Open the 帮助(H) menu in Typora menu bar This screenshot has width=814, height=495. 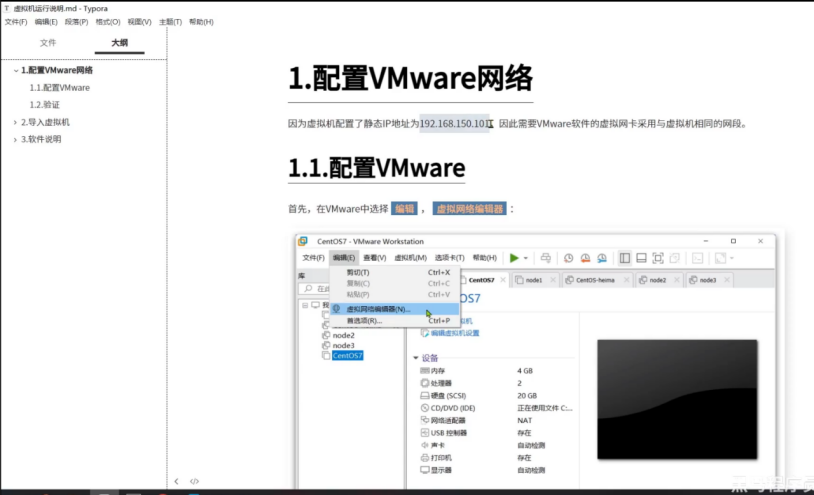click(201, 22)
